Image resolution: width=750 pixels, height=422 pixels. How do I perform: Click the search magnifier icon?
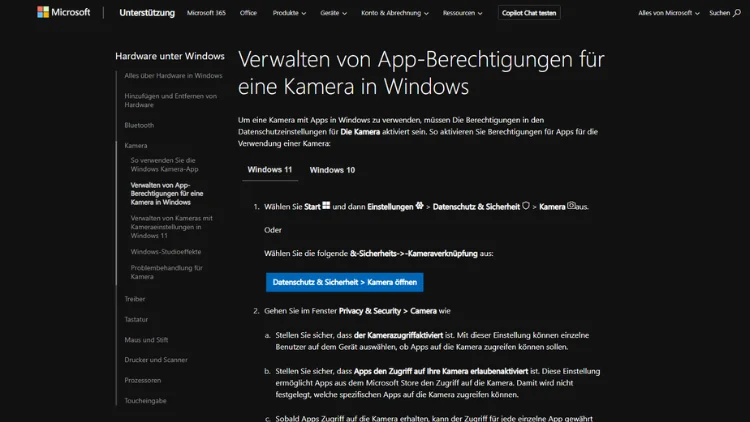(x=737, y=13)
